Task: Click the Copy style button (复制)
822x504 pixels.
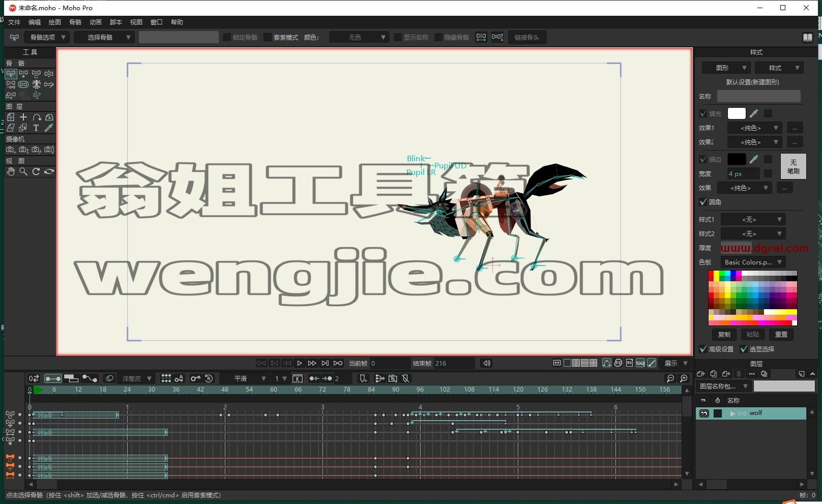Action: (724, 334)
